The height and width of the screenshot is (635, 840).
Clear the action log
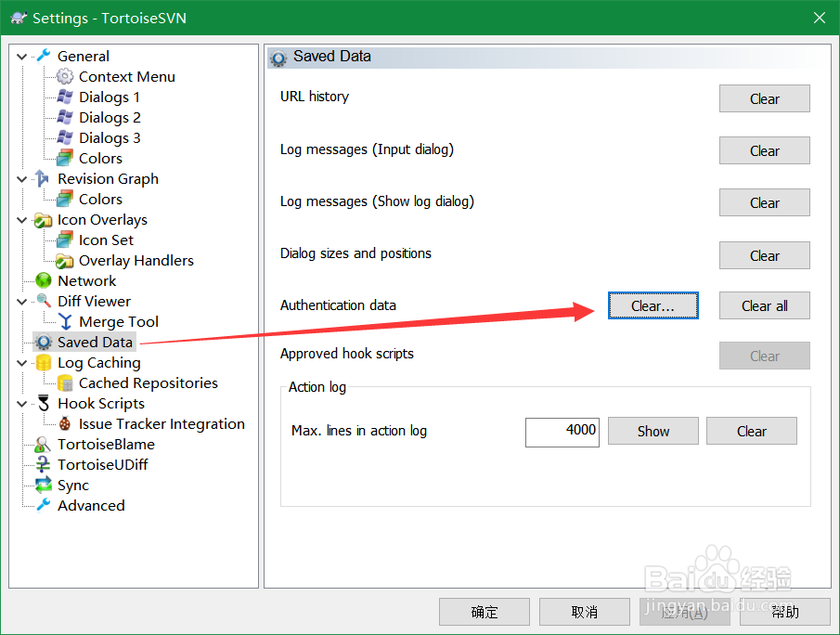(752, 431)
